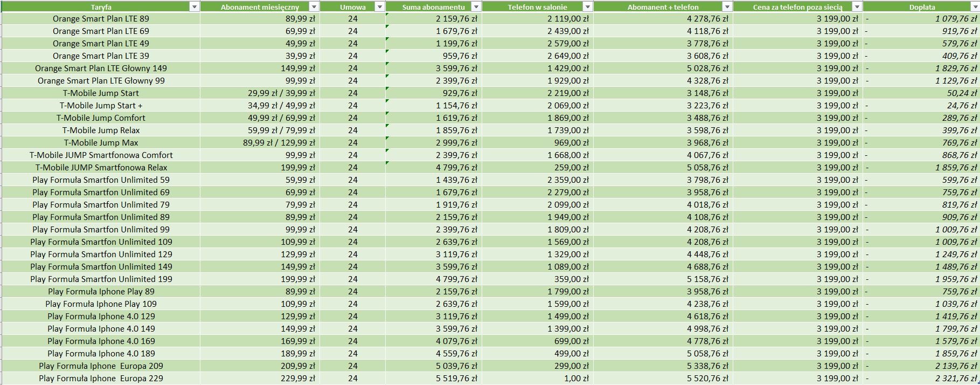Select T-Mobile JUMP Smartfonowa Comfort cell
This screenshot has width=980, height=385.
click(x=101, y=155)
